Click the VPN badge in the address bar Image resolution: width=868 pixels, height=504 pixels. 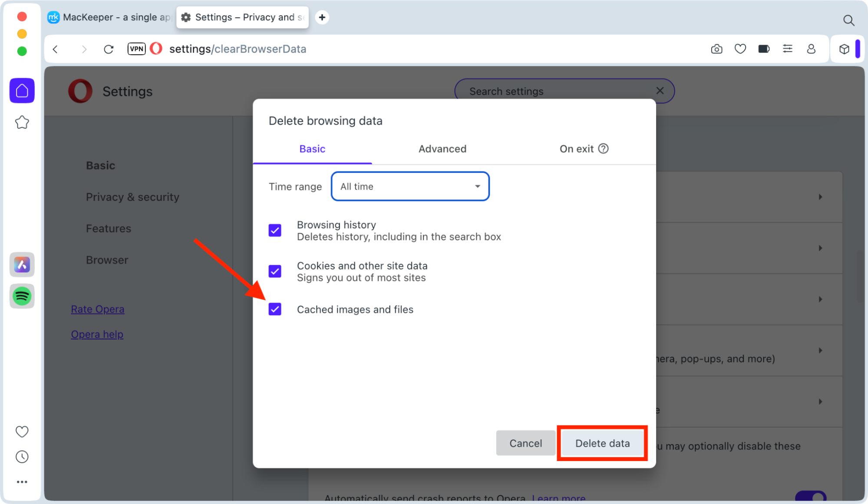[136, 49]
